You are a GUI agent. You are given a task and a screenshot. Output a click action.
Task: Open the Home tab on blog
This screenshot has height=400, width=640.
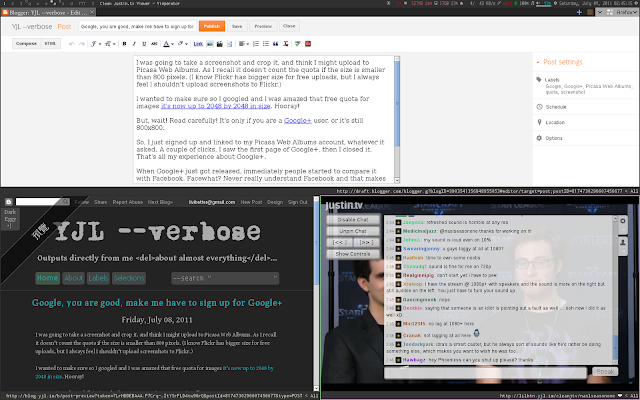click(x=48, y=278)
